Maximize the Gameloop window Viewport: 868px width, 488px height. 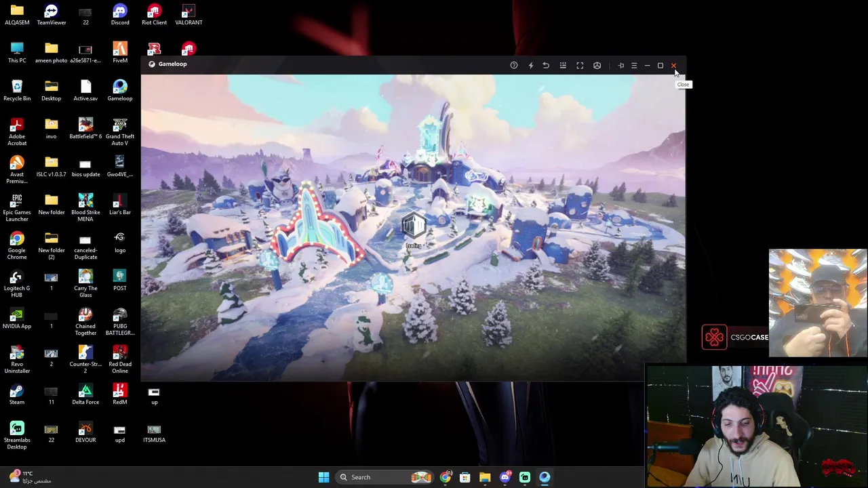click(660, 65)
